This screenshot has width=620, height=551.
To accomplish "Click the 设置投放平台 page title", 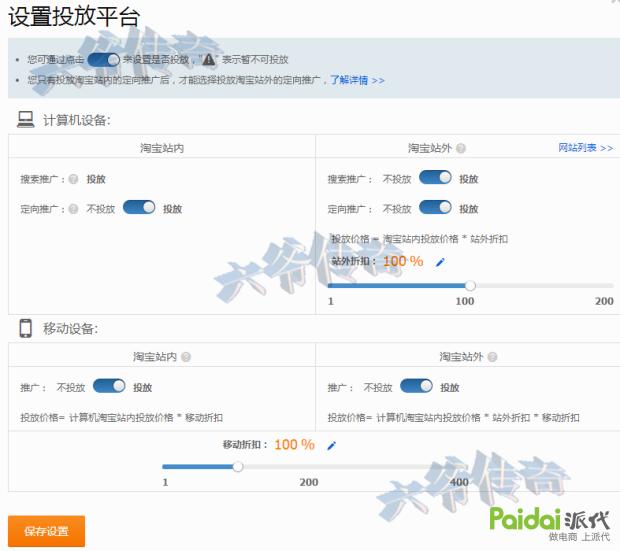I will (x=74, y=17).
